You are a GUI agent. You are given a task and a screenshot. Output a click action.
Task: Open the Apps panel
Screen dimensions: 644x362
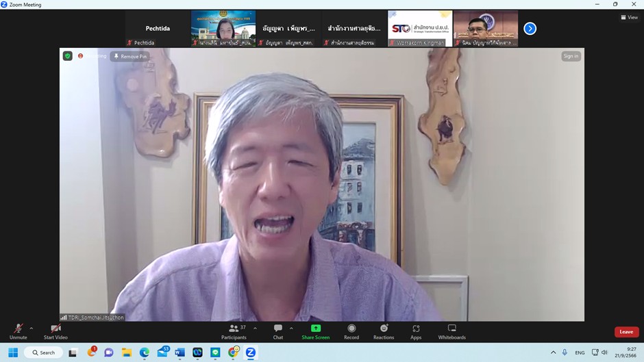coord(416,331)
